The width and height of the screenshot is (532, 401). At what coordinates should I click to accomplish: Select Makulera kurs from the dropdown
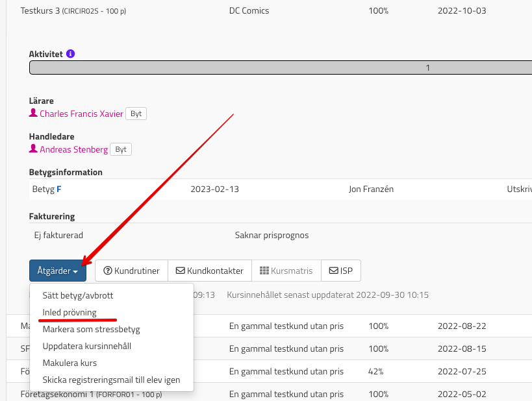tap(70, 363)
